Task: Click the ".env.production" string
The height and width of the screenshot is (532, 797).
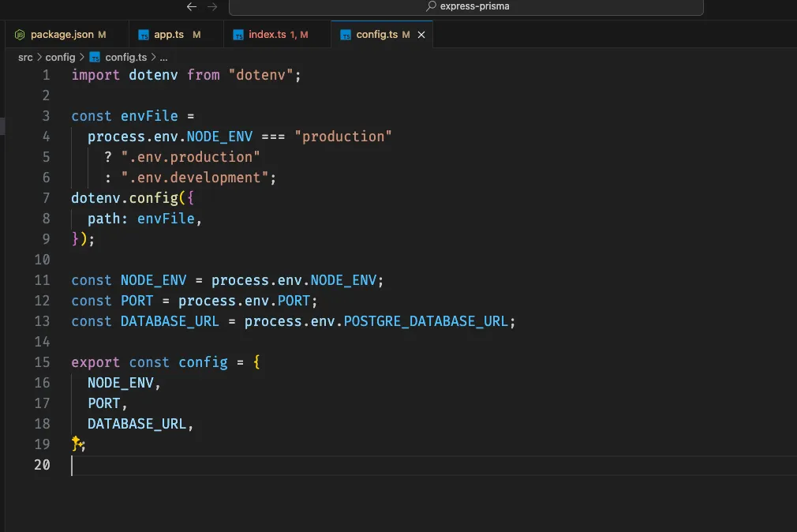Action: [x=191, y=157]
